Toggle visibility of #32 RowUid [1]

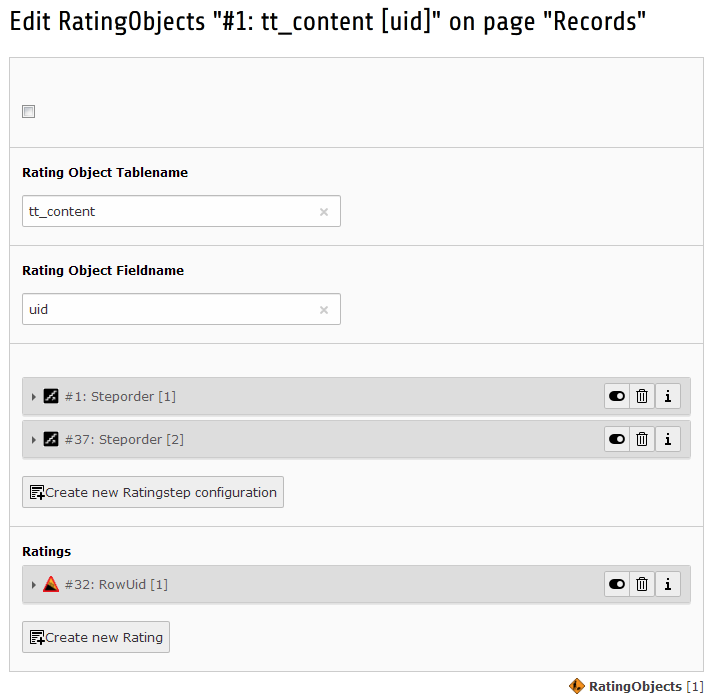point(617,584)
